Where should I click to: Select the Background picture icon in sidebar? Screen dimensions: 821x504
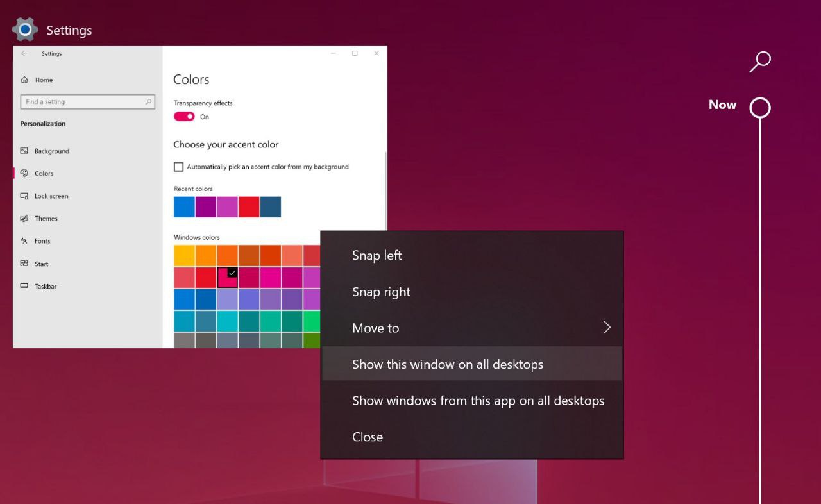(x=24, y=151)
